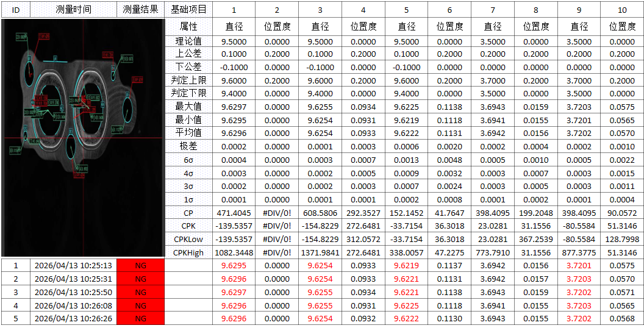Select the 测量时间 column header
Screen dimensions: 644x328
74,10
